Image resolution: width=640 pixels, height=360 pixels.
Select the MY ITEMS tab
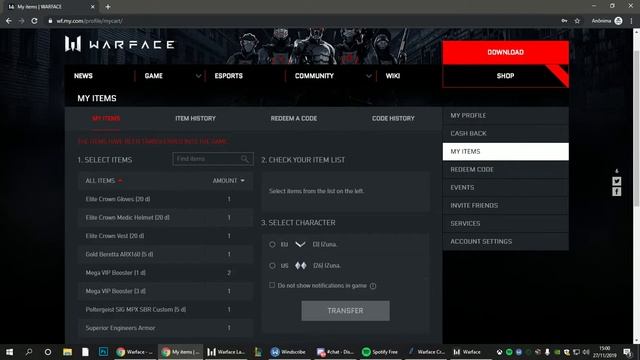coord(106,118)
